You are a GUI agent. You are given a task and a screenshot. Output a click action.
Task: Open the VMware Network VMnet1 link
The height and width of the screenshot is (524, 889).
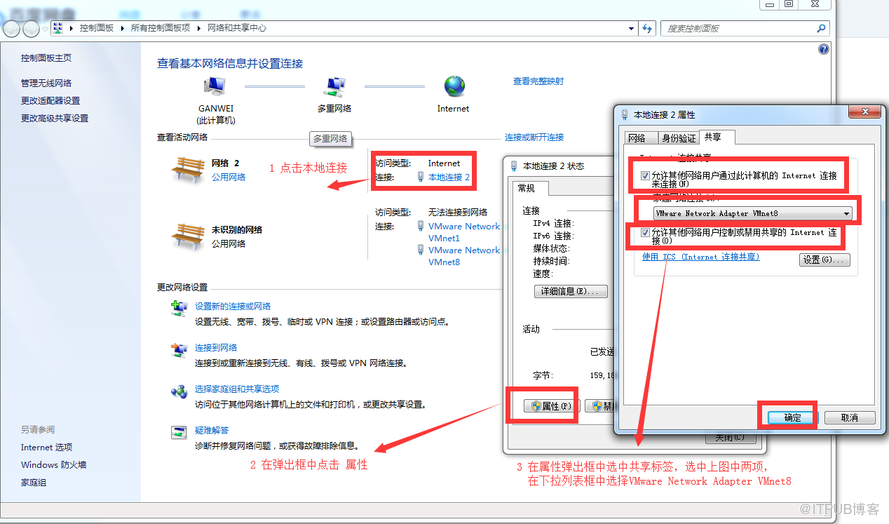(x=464, y=232)
